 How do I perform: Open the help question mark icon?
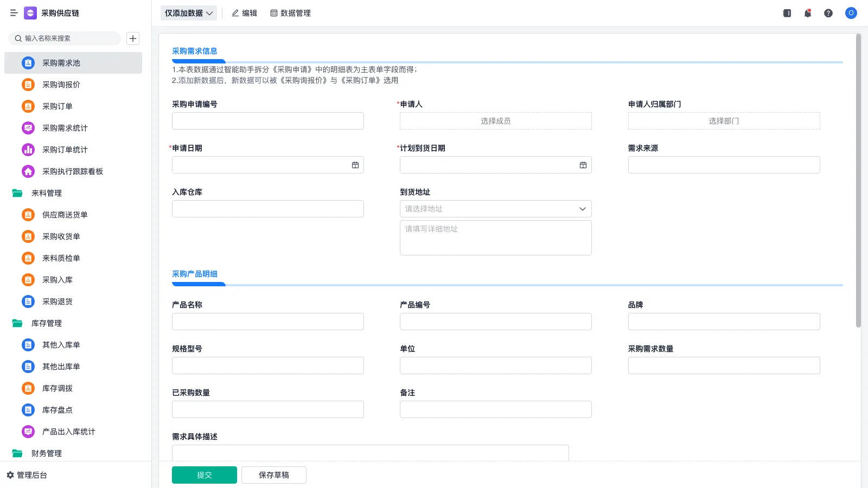tap(828, 13)
